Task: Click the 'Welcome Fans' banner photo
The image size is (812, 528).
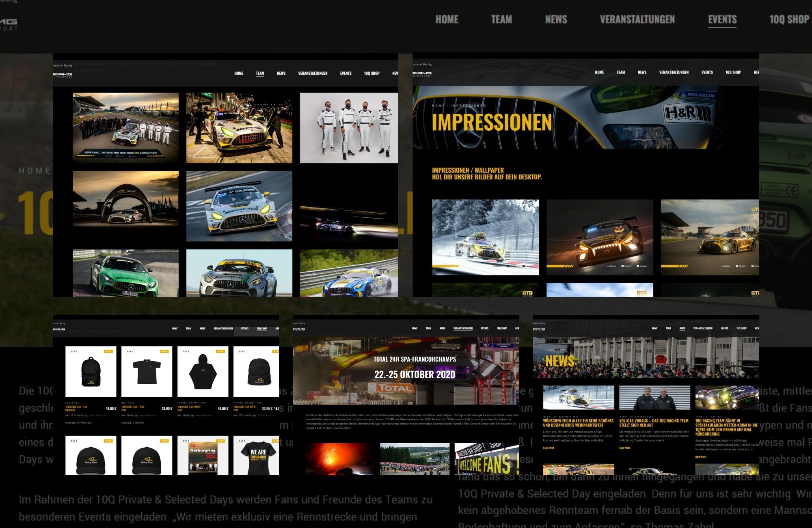Action: (486, 459)
